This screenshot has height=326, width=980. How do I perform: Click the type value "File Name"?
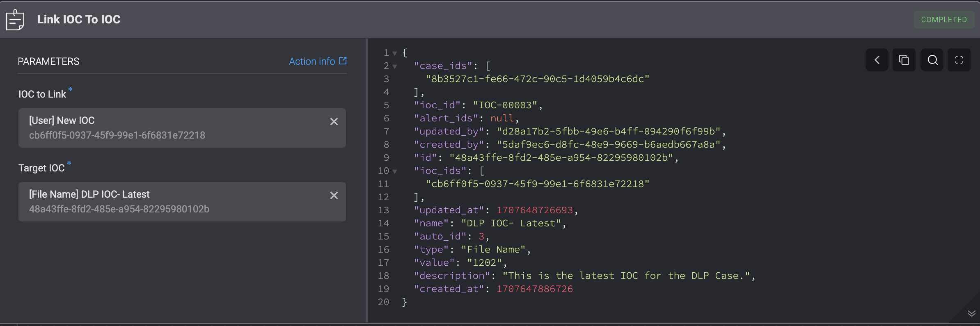click(x=493, y=249)
